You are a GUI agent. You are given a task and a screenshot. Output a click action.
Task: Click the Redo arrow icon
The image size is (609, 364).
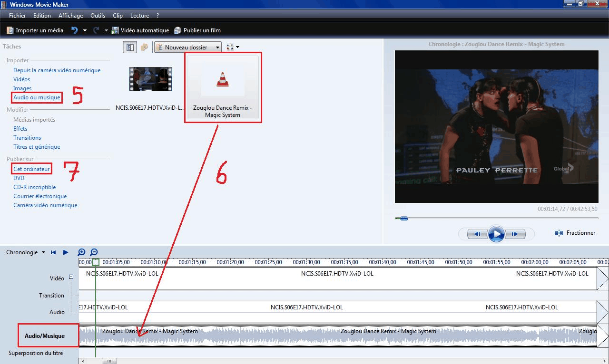96,30
